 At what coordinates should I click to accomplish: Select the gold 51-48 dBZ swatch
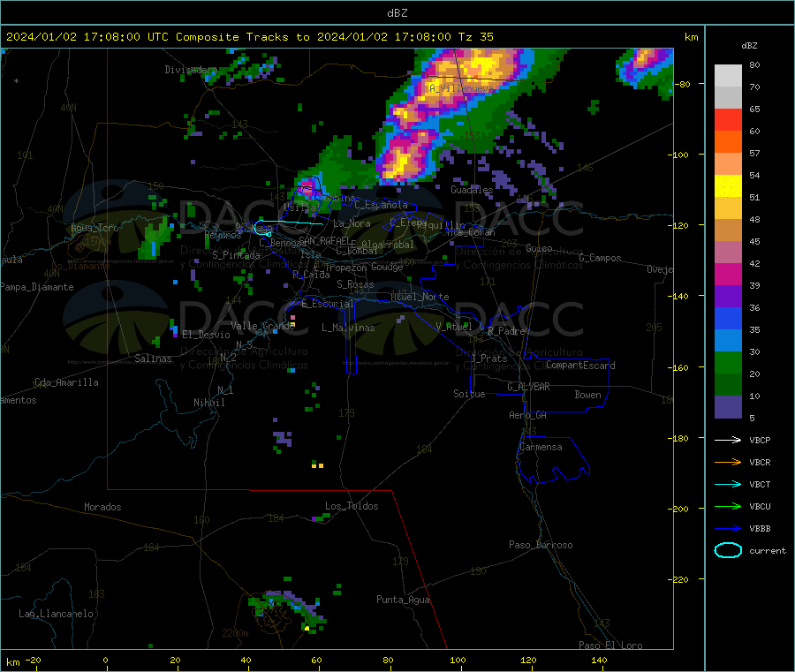(x=728, y=208)
